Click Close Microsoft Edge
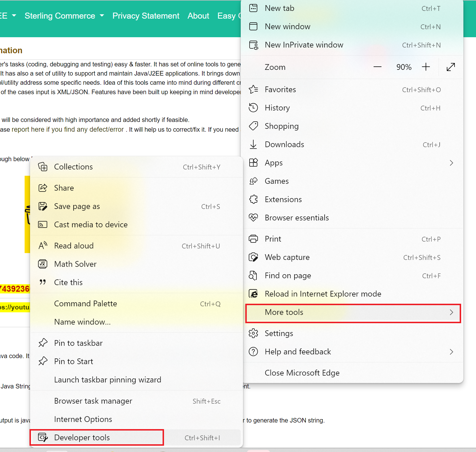 click(352, 373)
